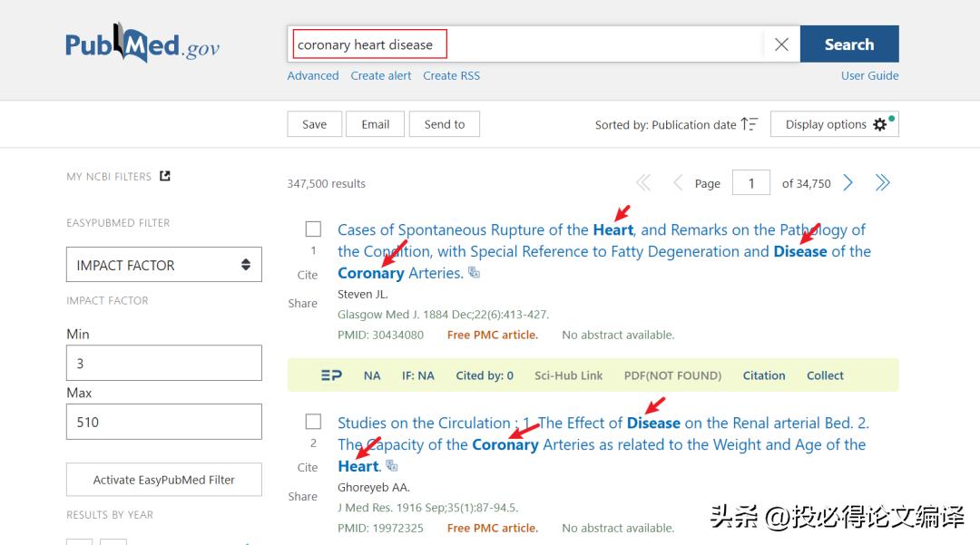The height and width of the screenshot is (545, 980).
Task: Click the sort order direction icon
Action: [750, 124]
